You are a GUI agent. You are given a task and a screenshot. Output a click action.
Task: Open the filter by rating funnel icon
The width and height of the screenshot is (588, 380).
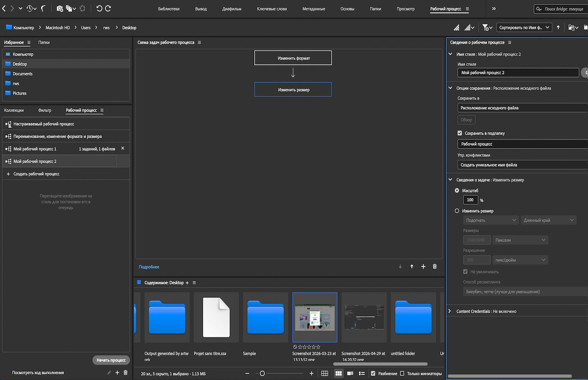coord(487,27)
